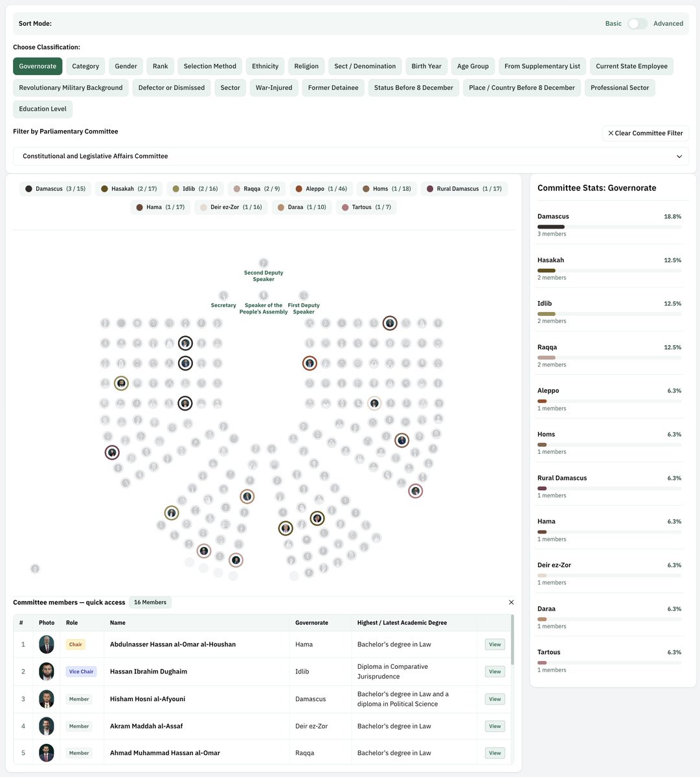Toggle Homs legend chip
The width and height of the screenshot is (700, 777).
coord(387,188)
